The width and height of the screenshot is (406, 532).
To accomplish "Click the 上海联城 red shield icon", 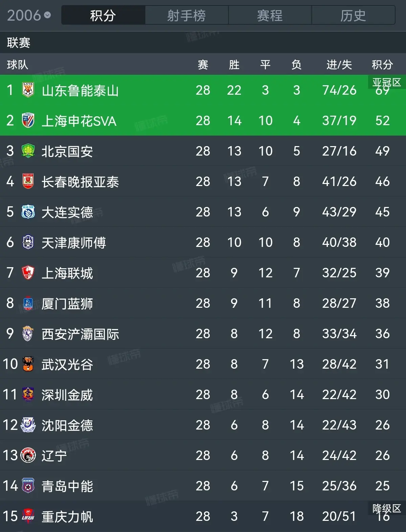I will click(x=28, y=273).
